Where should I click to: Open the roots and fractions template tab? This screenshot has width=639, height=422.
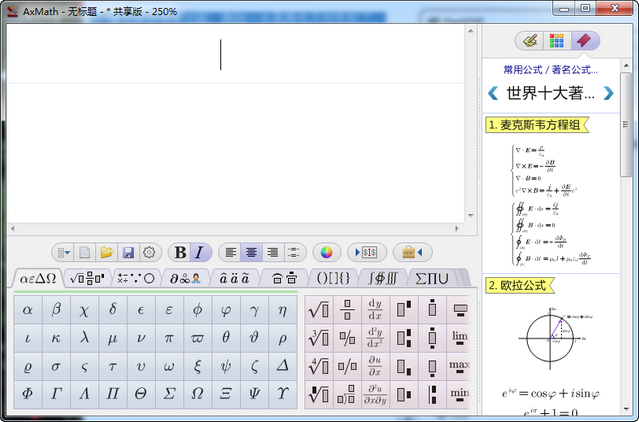87,278
